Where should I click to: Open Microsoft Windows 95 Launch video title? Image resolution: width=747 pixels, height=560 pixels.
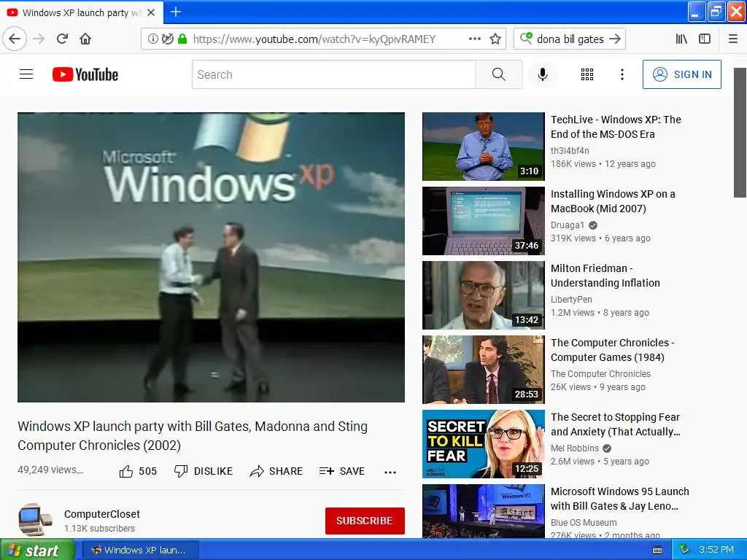pos(620,498)
